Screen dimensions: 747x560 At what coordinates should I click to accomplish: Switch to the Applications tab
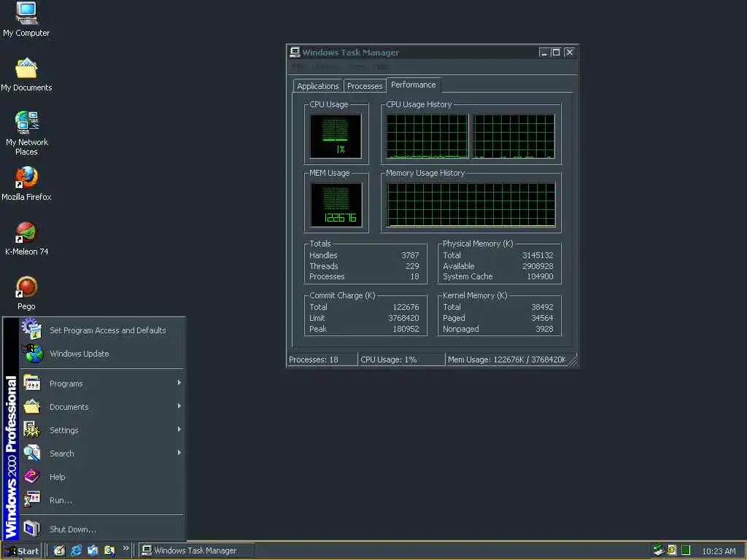click(x=317, y=86)
